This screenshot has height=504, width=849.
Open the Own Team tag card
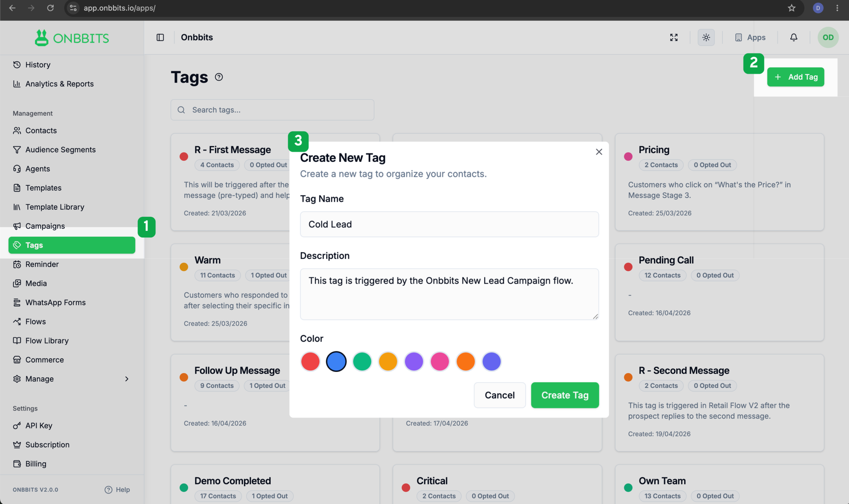click(x=719, y=484)
